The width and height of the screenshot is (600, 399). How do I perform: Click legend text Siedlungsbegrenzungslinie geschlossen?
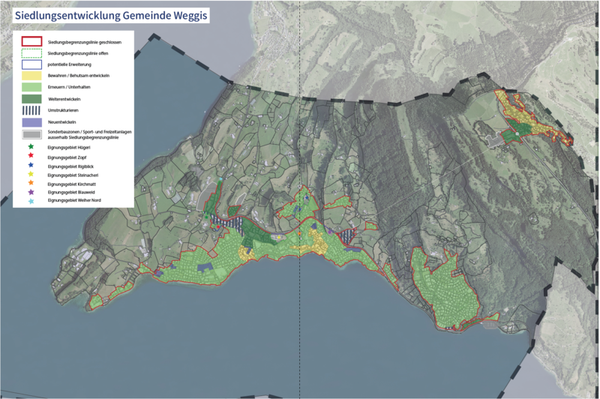(x=85, y=42)
